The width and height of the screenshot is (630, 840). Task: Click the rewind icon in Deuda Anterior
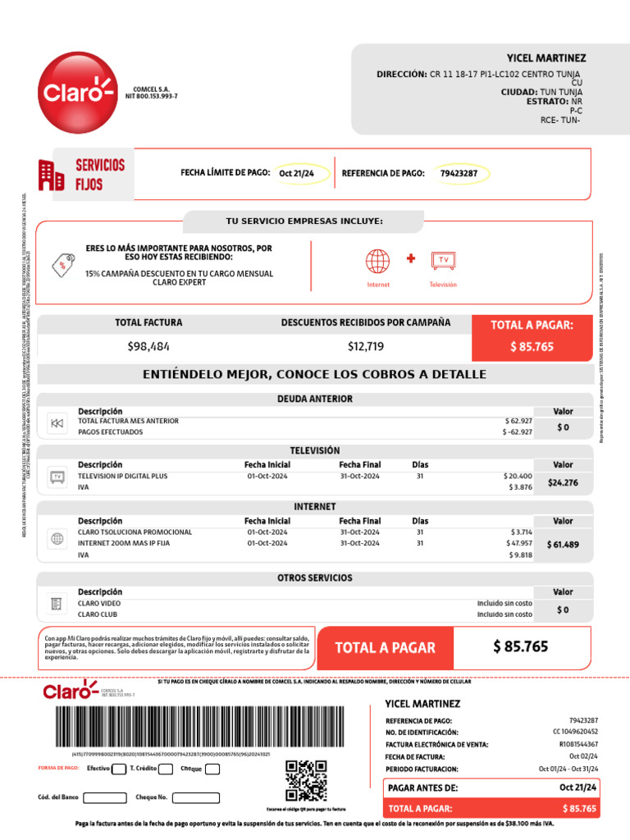pyautogui.click(x=57, y=423)
